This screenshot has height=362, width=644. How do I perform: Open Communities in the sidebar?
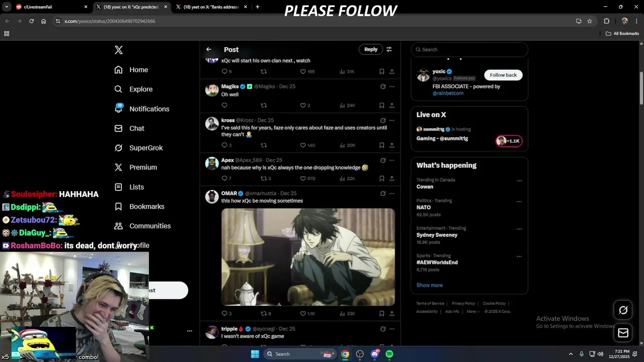coord(142,226)
